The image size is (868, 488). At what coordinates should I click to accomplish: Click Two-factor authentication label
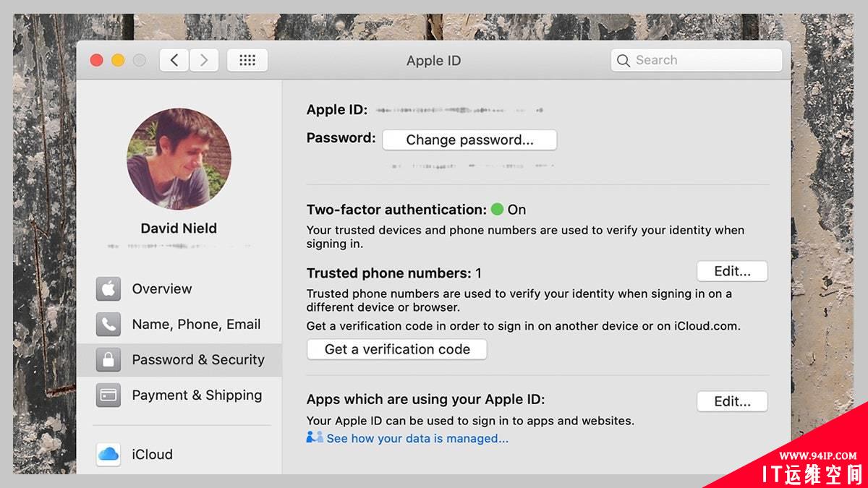396,210
